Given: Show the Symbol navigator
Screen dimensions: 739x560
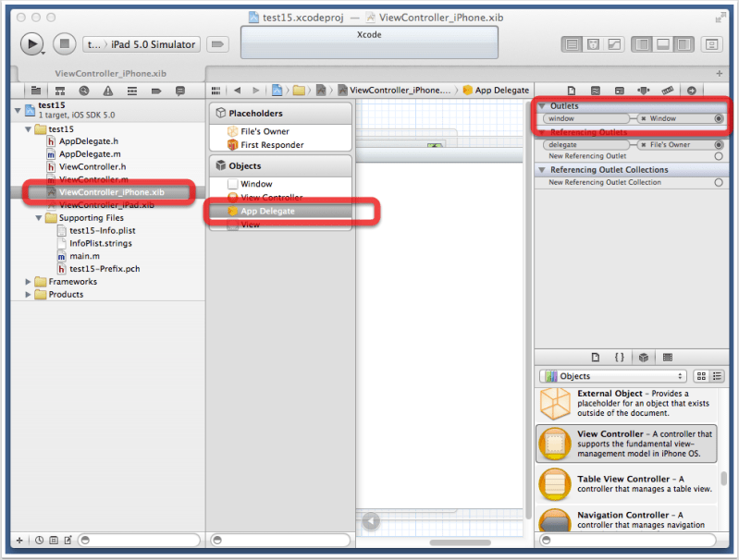Looking at the screenshot, I should tap(60, 91).
